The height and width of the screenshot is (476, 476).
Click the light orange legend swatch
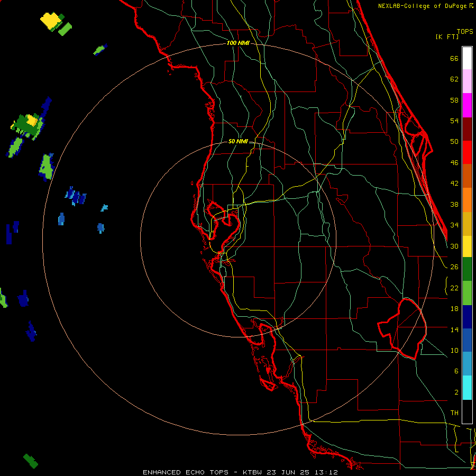(x=467, y=200)
